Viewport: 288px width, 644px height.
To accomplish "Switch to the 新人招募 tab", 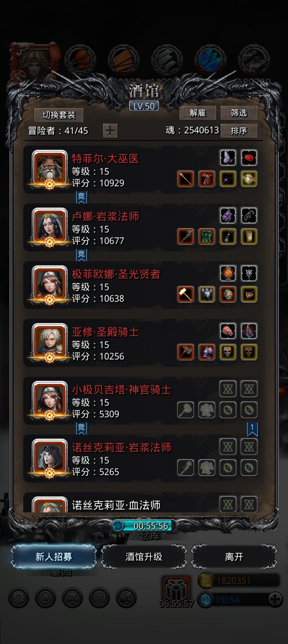I will click(54, 557).
